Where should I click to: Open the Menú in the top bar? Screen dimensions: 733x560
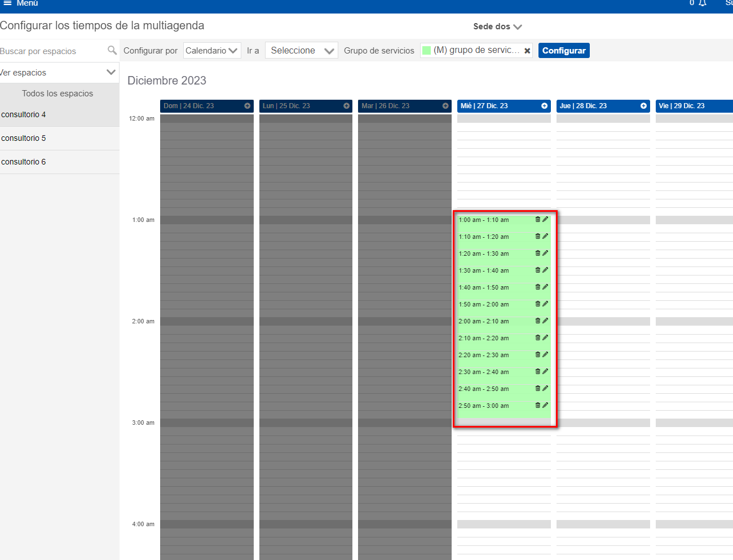pos(19,3)
